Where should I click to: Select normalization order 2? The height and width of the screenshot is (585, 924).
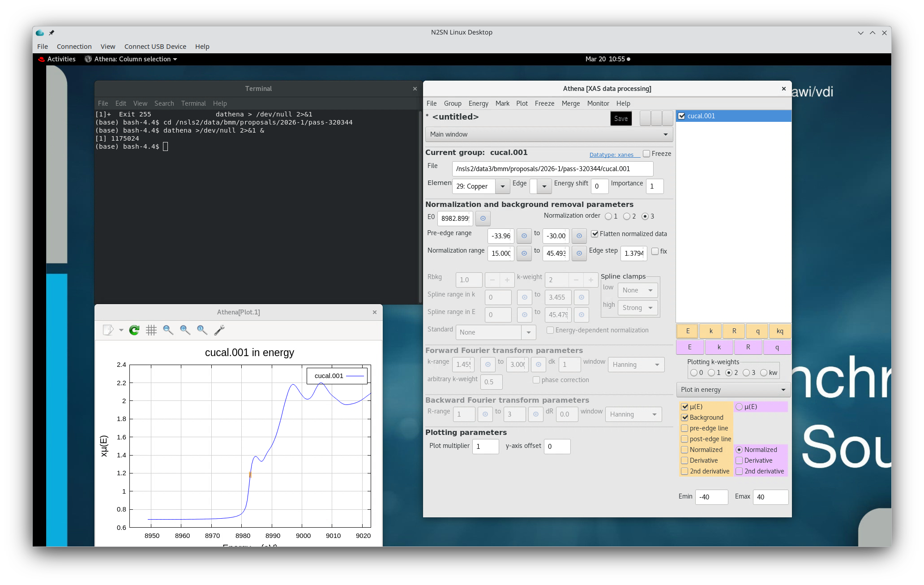click(x=627, y=216)
